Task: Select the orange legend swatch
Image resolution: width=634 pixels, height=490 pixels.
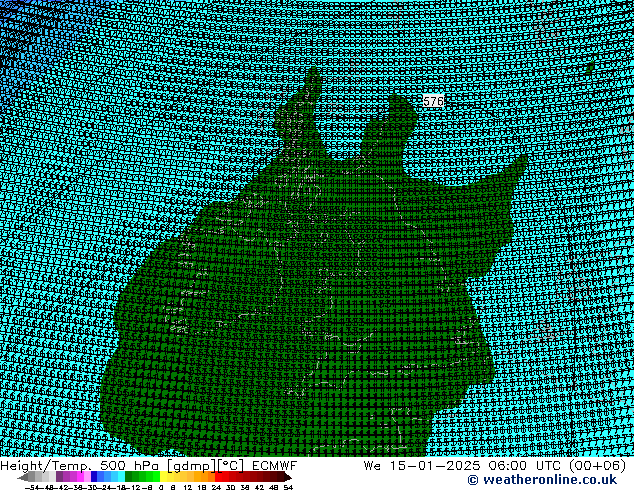Action: point(198,478)
